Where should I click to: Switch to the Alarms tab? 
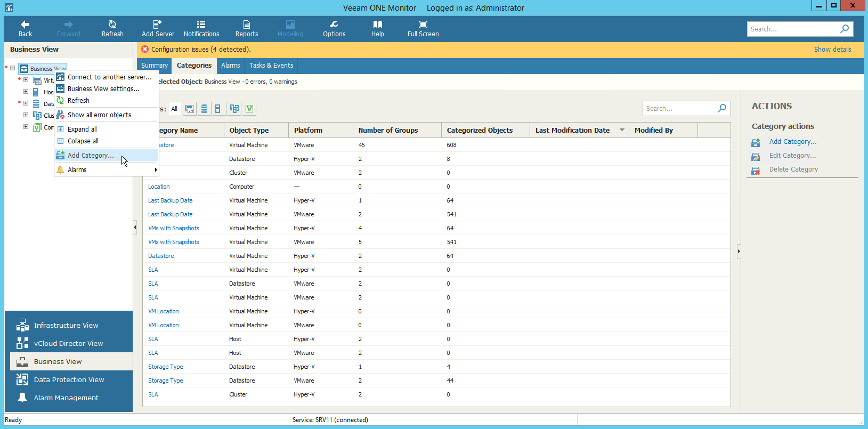pyautogui.click(x=231, y=66)
